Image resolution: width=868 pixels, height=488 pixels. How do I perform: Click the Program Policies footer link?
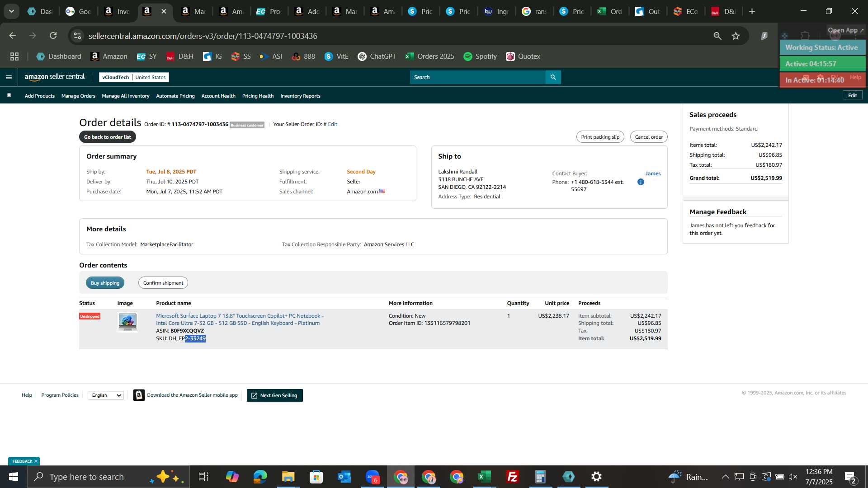point(60,395)
